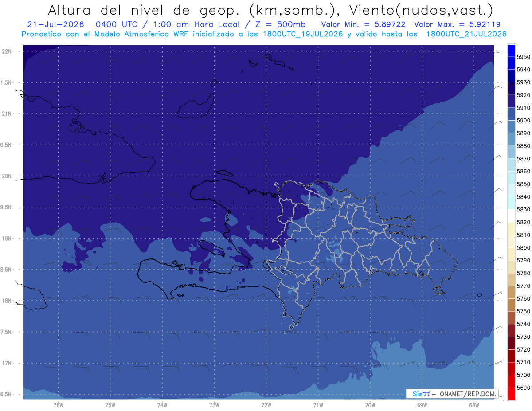The width and height of the screenshot is (532, 411).
Task: Click the '19N' latitude label
Action: pos(8,239)
